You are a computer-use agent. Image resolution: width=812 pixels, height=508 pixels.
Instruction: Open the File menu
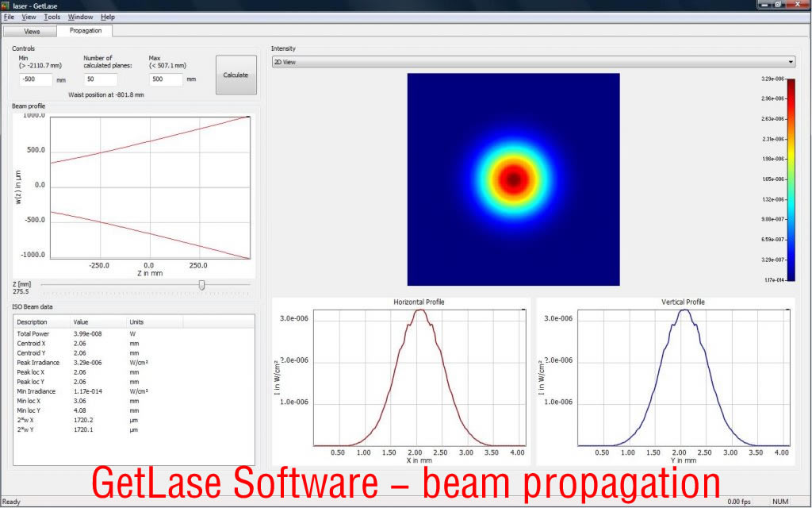(10, 17)
